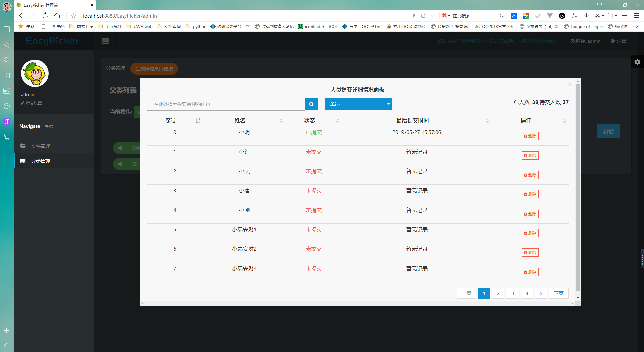Open browser sidebar chat bubble icon
This screenshot has width=644, height=352.
click(x=7, y=106)
